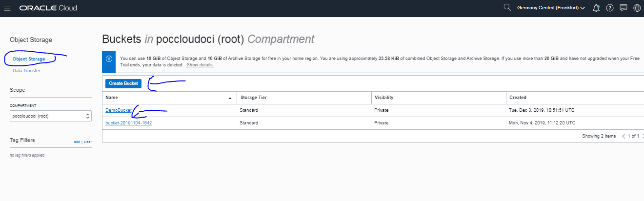Open the help question mark icon
The width and height of the screenshot is (644, 201).
point(609,8)
